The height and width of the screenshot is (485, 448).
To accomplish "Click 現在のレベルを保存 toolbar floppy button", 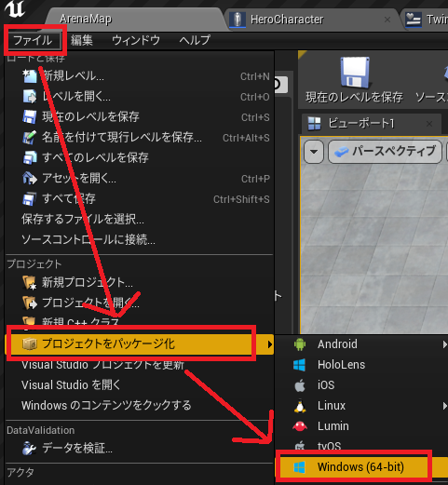I will click(x=355, y=80).
